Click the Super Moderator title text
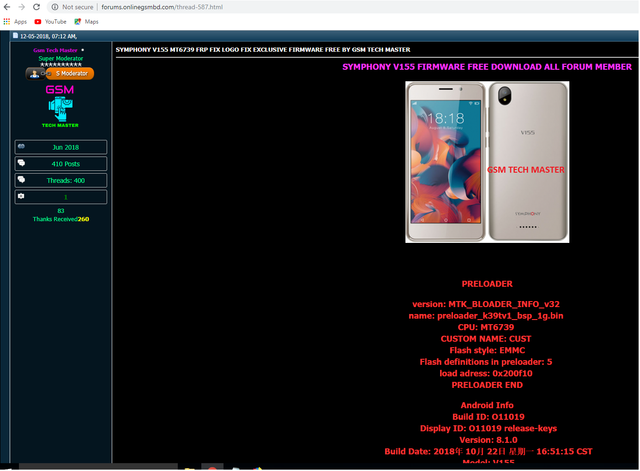Screen dimensions: 640x471 [x=61, y=59]
